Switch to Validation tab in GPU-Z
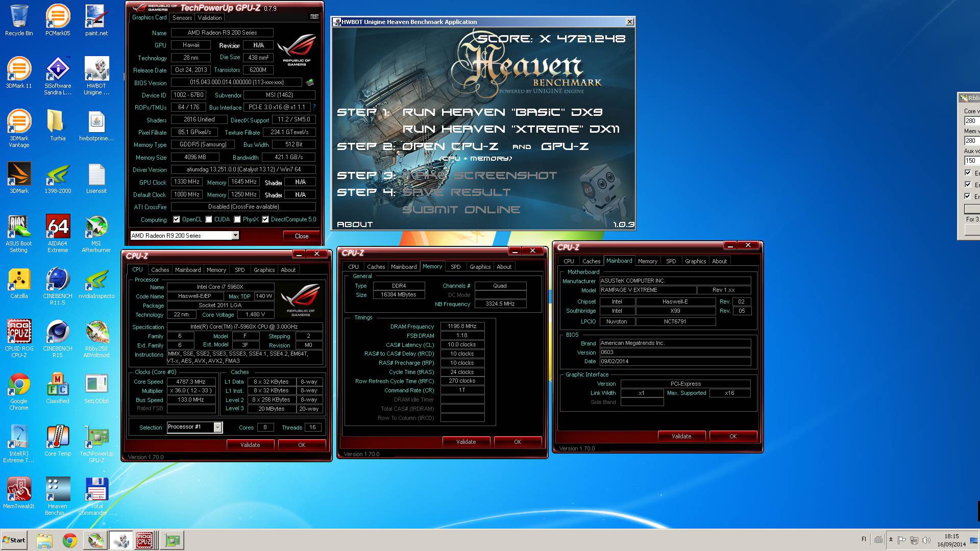Screen dimensions: 980x551 point(210,17)
